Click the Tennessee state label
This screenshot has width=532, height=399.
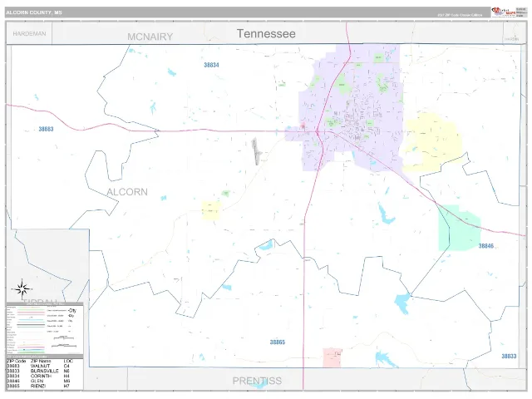[x=266, y=33]
